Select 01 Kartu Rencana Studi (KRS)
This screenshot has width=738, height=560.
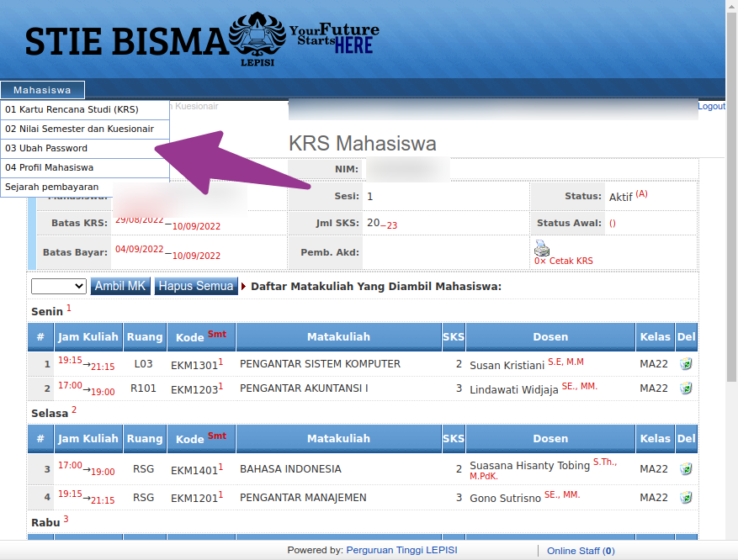point(85,109)
